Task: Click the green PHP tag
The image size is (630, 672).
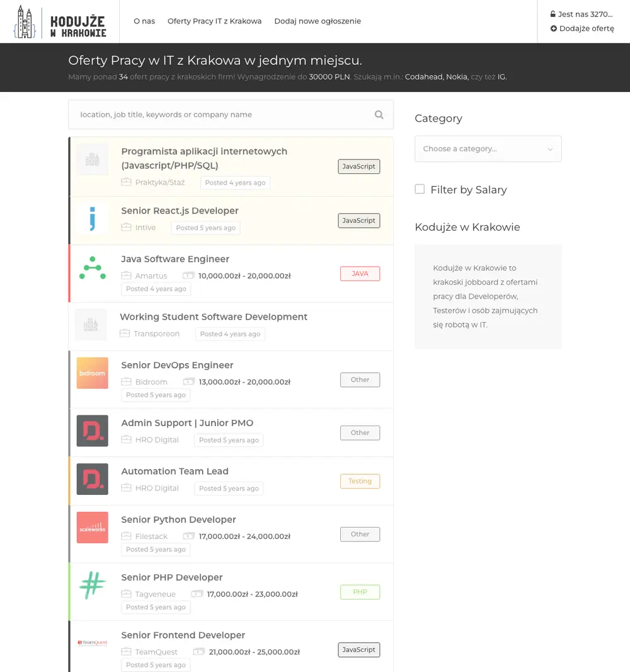Action: [x=360, y=592]
